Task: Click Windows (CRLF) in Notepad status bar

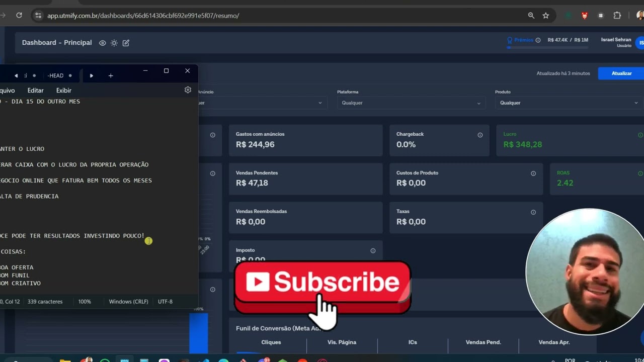Action: coord(129,302)
